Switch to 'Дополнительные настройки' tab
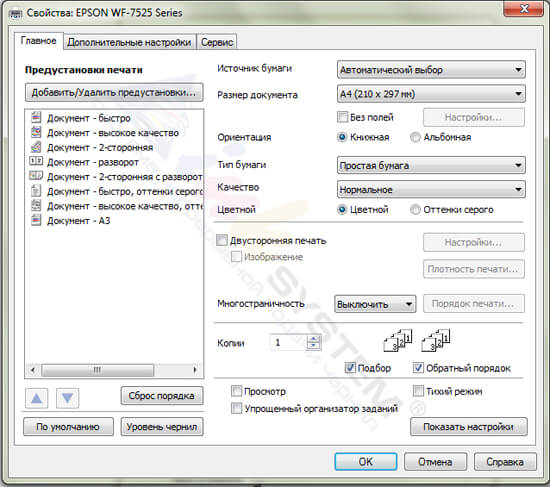Viewport: 550px width, 487px height. click(x=129, y=42)
